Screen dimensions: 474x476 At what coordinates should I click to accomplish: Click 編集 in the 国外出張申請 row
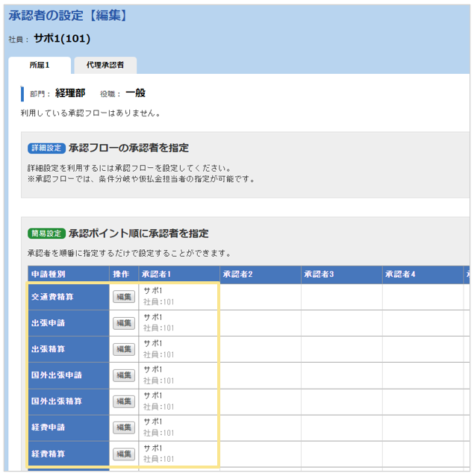coord(124,375)
